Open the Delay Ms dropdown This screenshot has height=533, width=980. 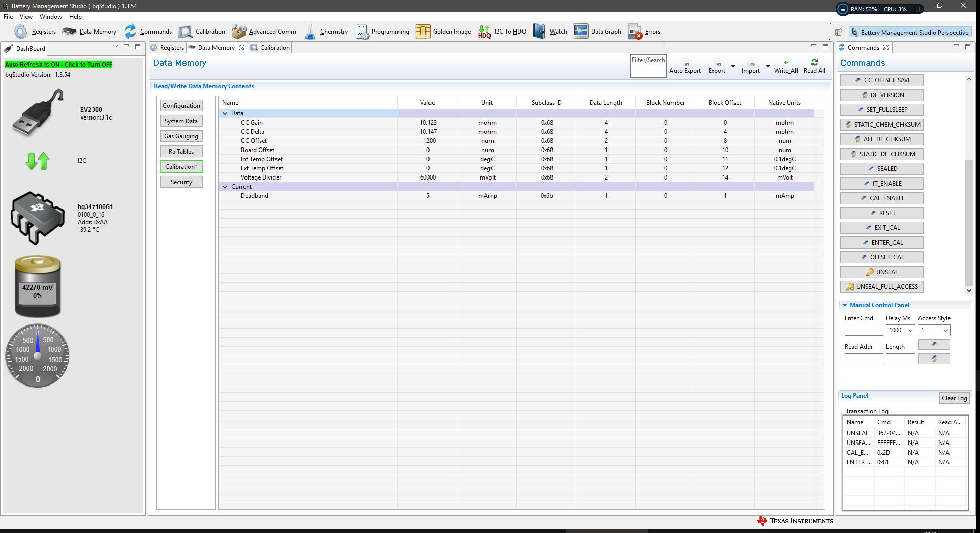[910, 330]
